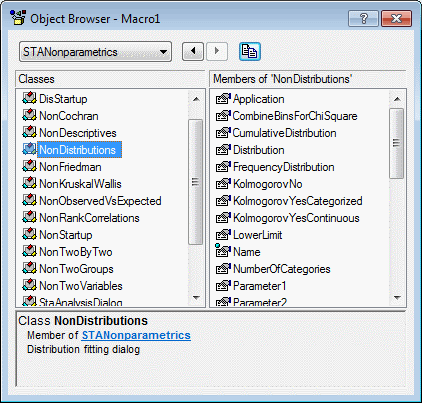Select the Application member name
Viewport: 422px width, 403px height.
click(x=259, y=99)
